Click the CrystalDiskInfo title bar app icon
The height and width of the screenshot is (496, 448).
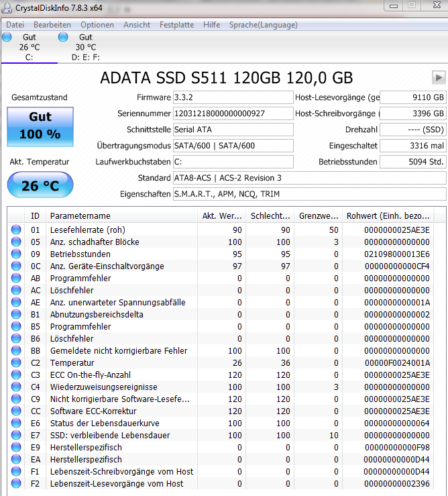tap(7, 7)
